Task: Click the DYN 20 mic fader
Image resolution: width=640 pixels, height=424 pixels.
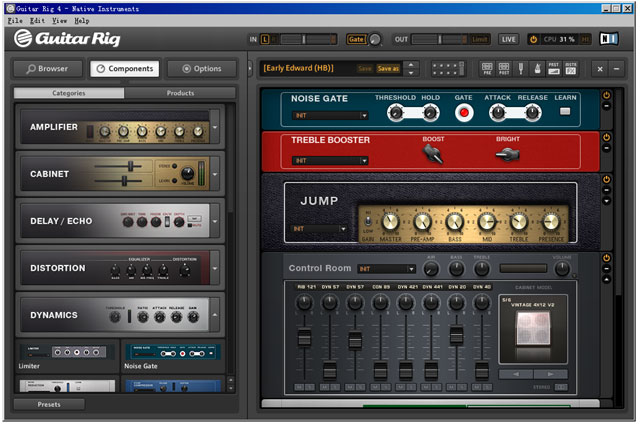Action: tap(456, 335)
